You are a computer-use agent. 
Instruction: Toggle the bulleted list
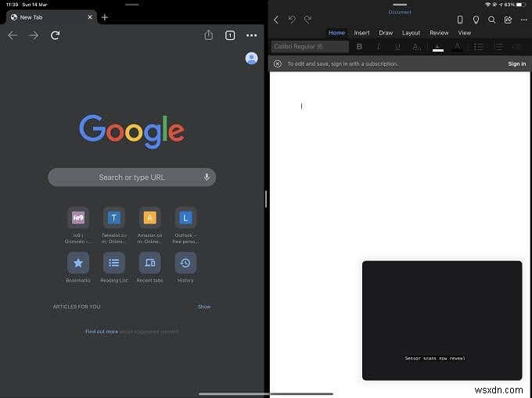point(478,47)
